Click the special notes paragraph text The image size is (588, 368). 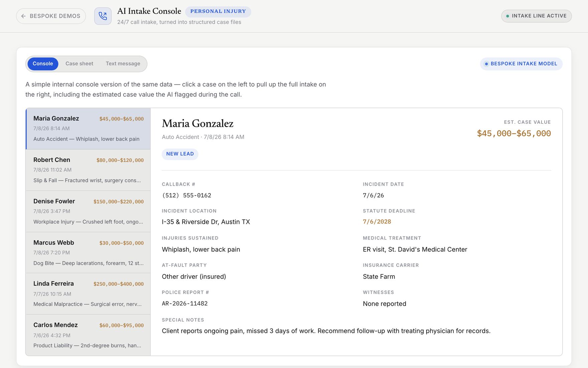point(326,331)
